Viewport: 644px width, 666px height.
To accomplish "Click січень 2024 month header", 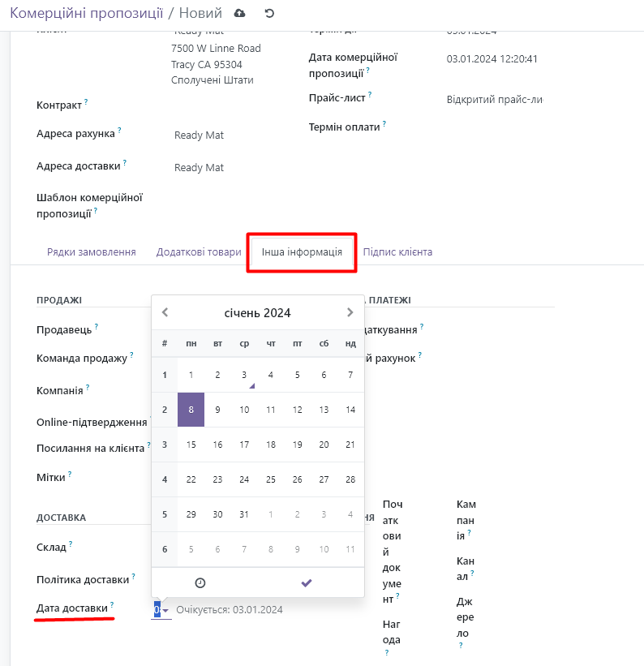I will point(257,313).
